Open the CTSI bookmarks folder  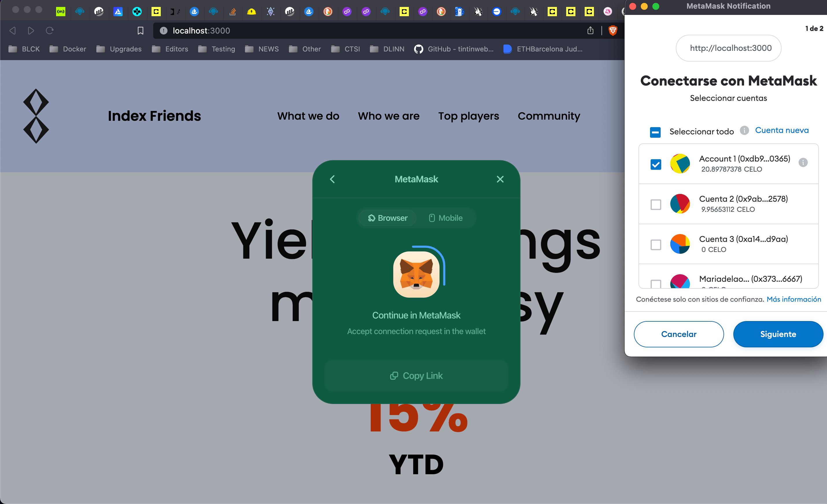(x=345, y=49)
